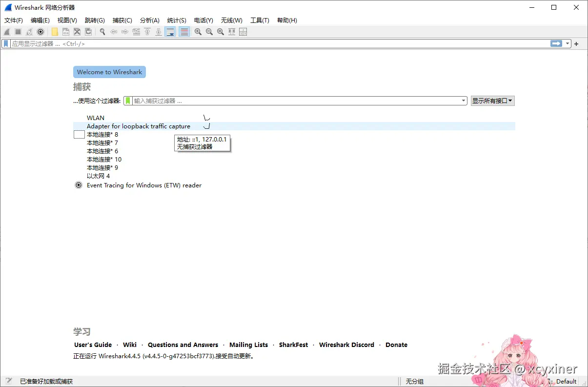Open the Wiki link
The height and width of the screenshot is (387, 588).
coord(130,345)
